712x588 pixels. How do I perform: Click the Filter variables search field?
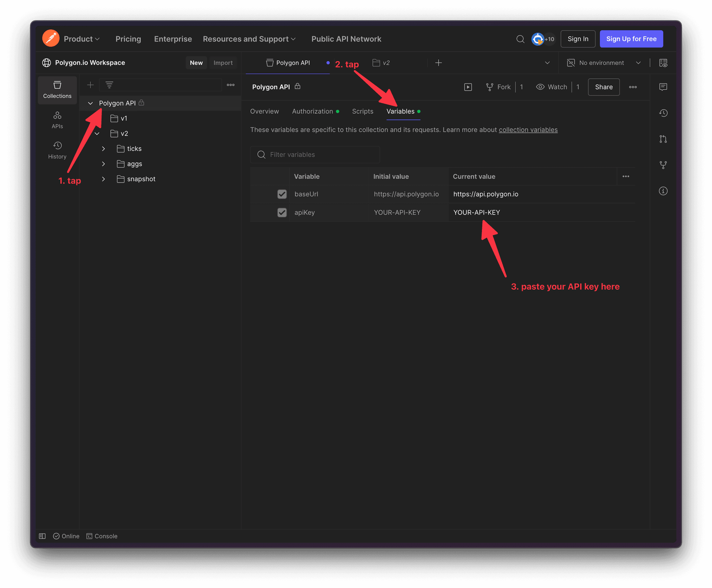click(x=315, y=155)
